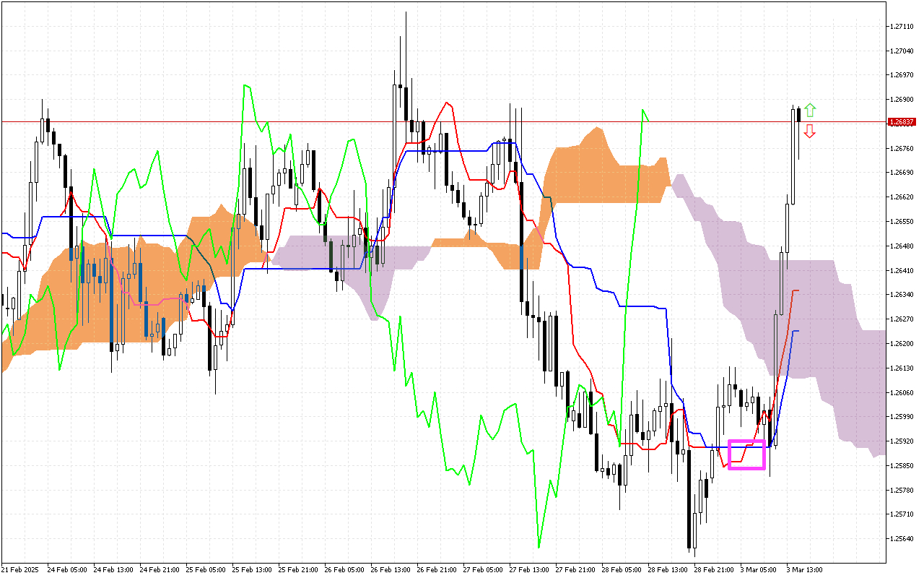Click the 1.27110 price axis label
Viewport: 924px width, 578px height.
tap(902, 27)
